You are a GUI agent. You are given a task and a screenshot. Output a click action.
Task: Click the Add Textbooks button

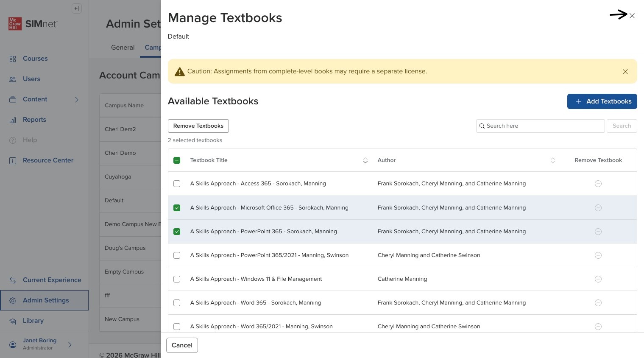[602, 101]
